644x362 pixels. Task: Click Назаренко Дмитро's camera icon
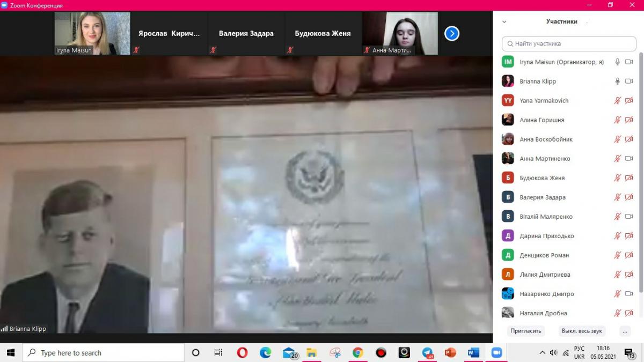click(629, 294)
